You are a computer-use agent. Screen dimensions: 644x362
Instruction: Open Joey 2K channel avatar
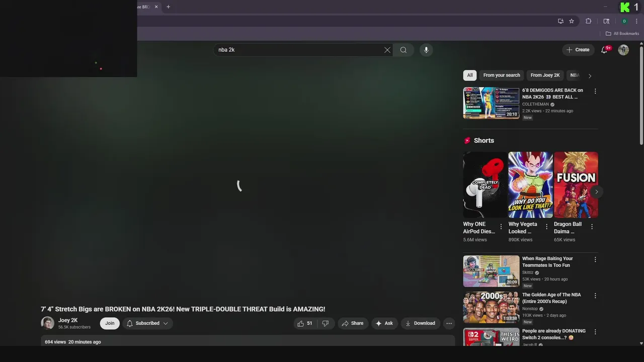pyautogui.click(x=47, y=323)
